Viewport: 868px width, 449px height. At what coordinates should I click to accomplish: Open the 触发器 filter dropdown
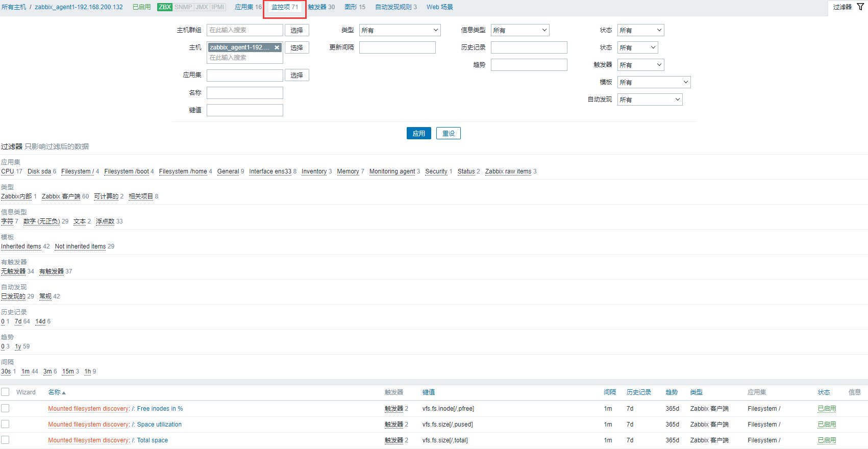pyautogui.click(x=640, y=65)
